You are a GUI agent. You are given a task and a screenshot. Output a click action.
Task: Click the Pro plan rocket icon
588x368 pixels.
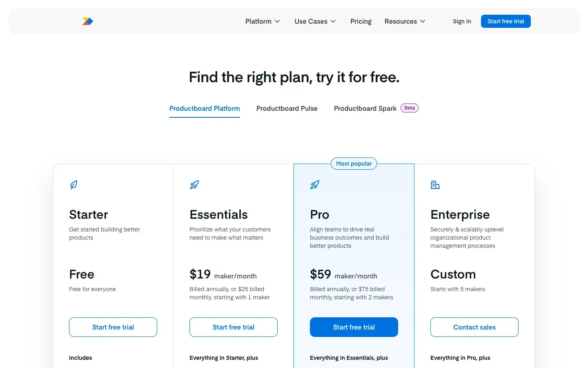pos(315,185)
